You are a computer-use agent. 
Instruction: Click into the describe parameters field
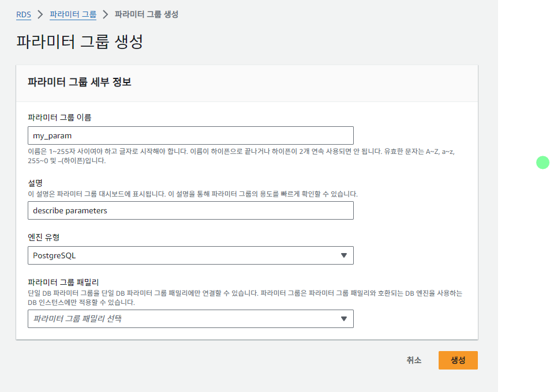190,210
